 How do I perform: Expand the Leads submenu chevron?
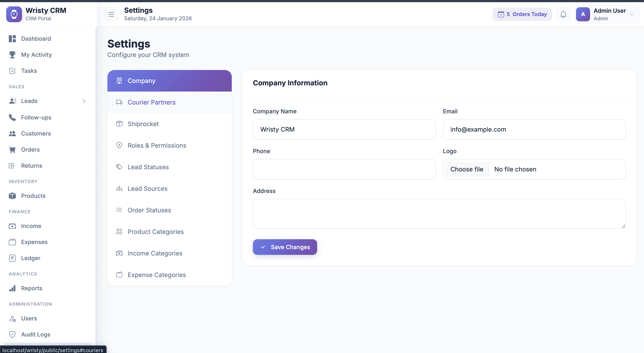coord(84,101)
